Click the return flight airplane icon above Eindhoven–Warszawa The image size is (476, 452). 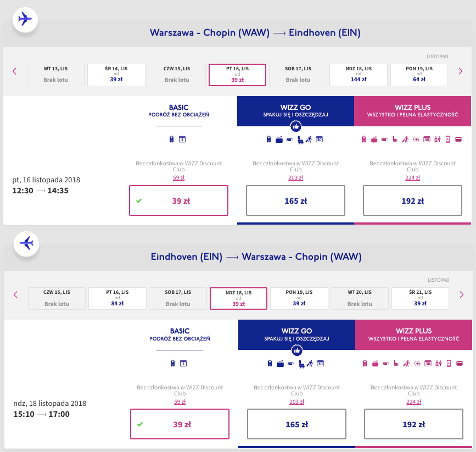(26, 242)
